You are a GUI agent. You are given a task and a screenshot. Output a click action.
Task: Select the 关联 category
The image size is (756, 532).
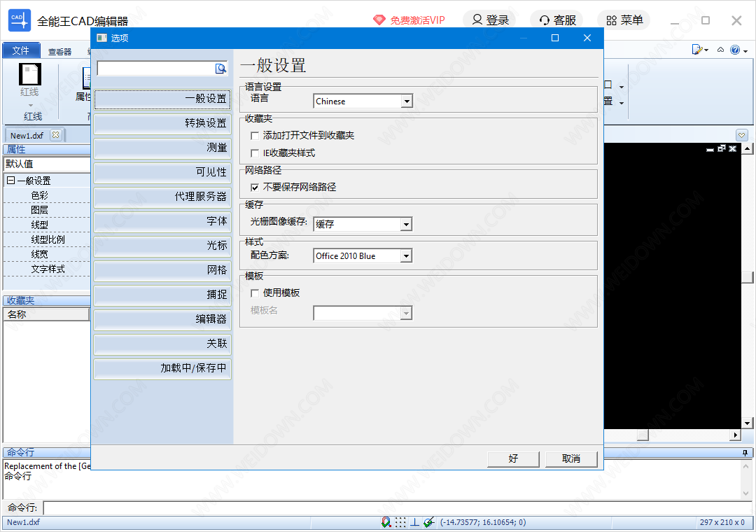pos(162,344)
